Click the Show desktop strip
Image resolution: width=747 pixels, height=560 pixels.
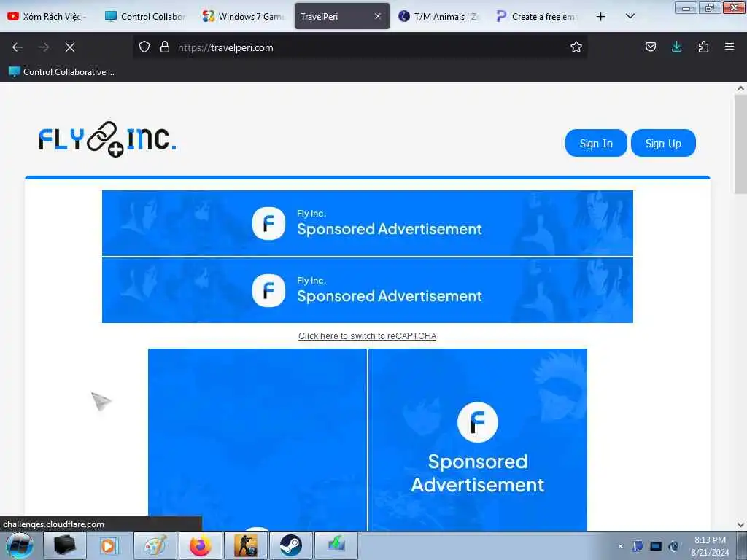[741, 546]
